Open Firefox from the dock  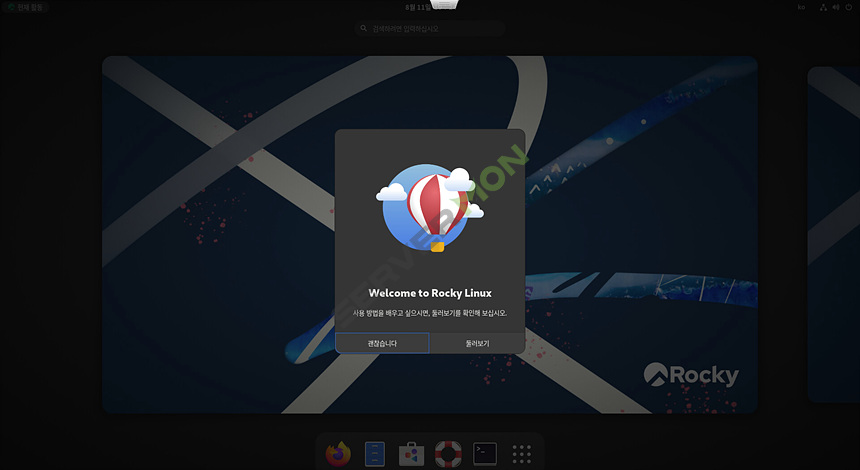coord(338,454)
